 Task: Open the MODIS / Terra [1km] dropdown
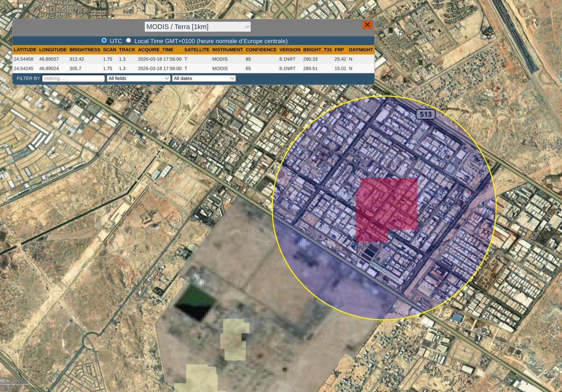pos(198,27)
